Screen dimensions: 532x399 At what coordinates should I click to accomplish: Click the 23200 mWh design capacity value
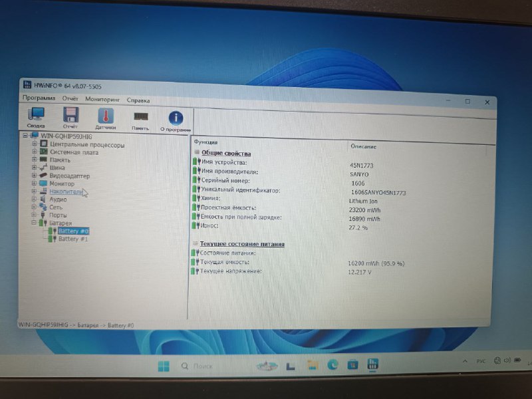364,210
